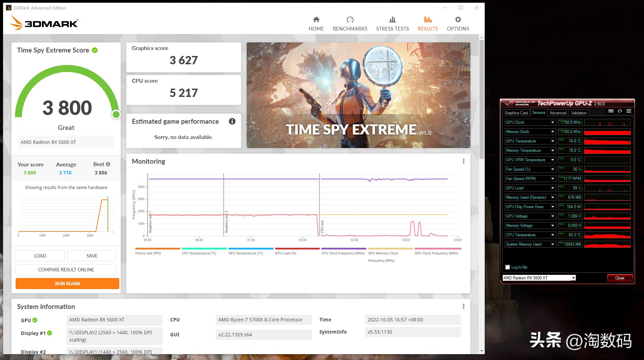644x360 pixels.
Task: Click the green score gauge handle
Action: 116,115
